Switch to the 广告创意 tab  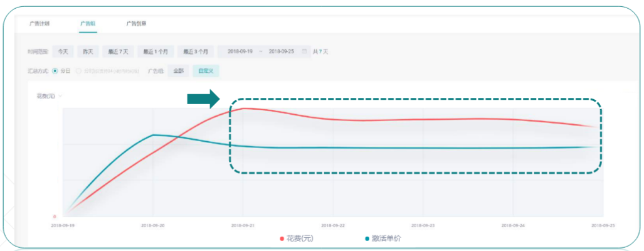pos(136,24)
